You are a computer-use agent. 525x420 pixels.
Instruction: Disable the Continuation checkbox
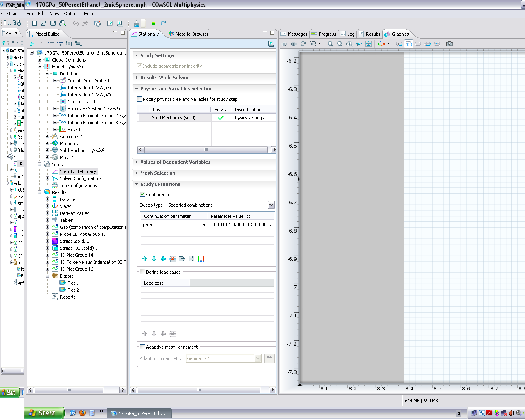143,194
